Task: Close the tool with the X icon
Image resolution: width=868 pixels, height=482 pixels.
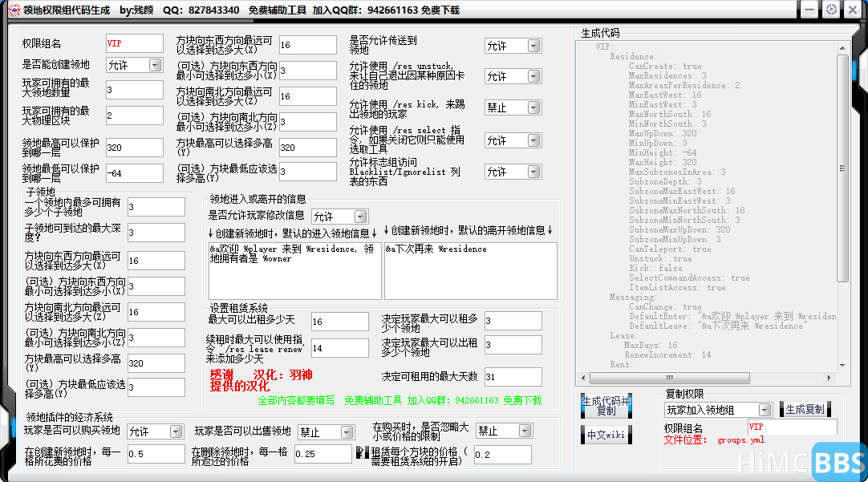Action: click(854, 10)
